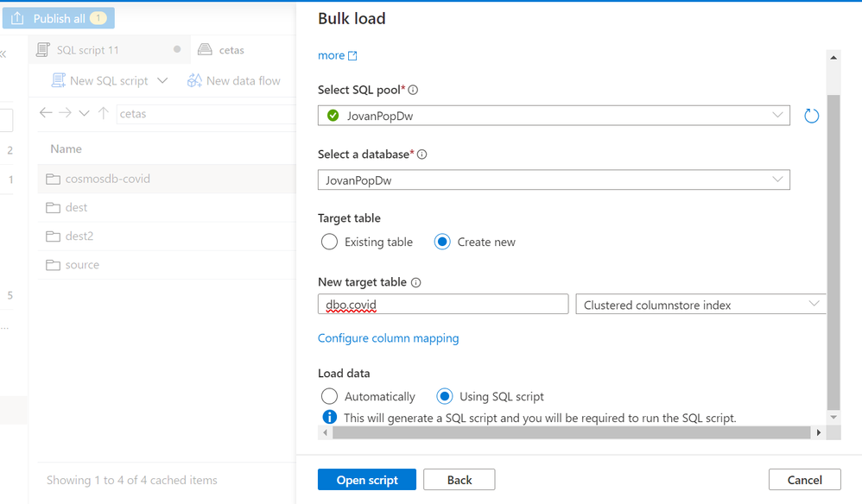Switch to the cetas tab

pyautogui.click(x=231, y=50)
